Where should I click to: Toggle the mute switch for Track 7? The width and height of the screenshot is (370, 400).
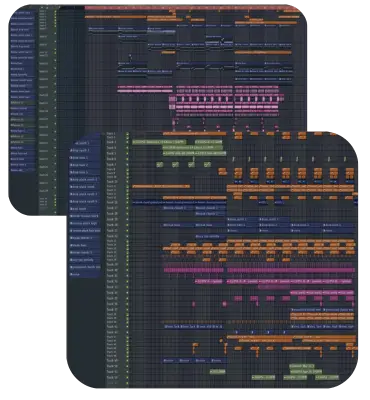tap(127, 165)
